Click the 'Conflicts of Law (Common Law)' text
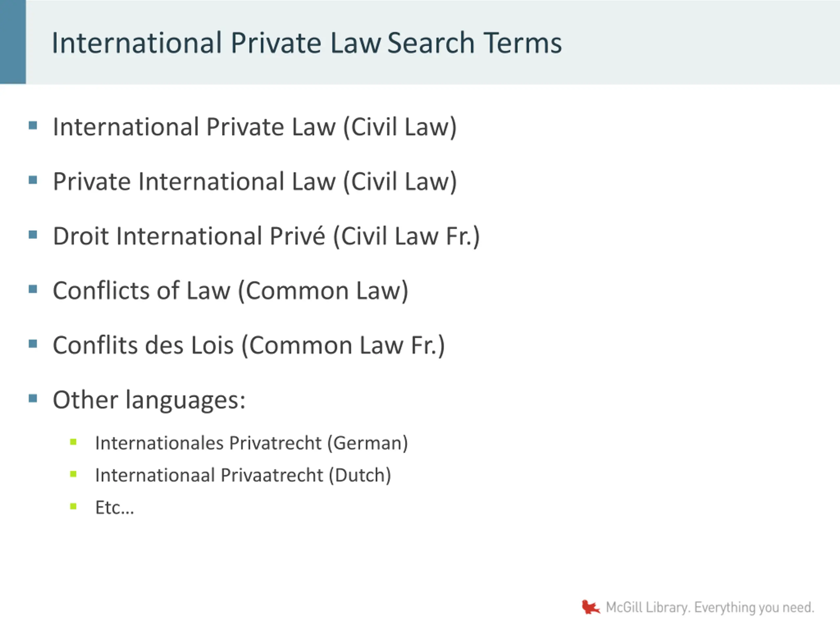The image size is (840, 630). [230, 291]
